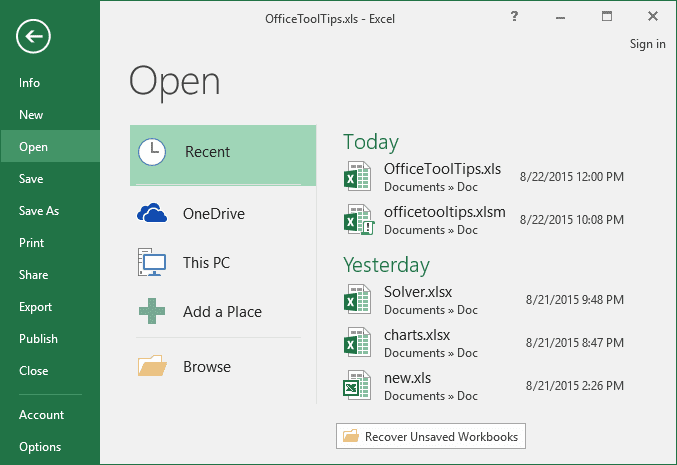Click the macro workbook icon beside officetooltips.xlsm
The height and width of the screenshot is (465, 677).
(358, 219)
